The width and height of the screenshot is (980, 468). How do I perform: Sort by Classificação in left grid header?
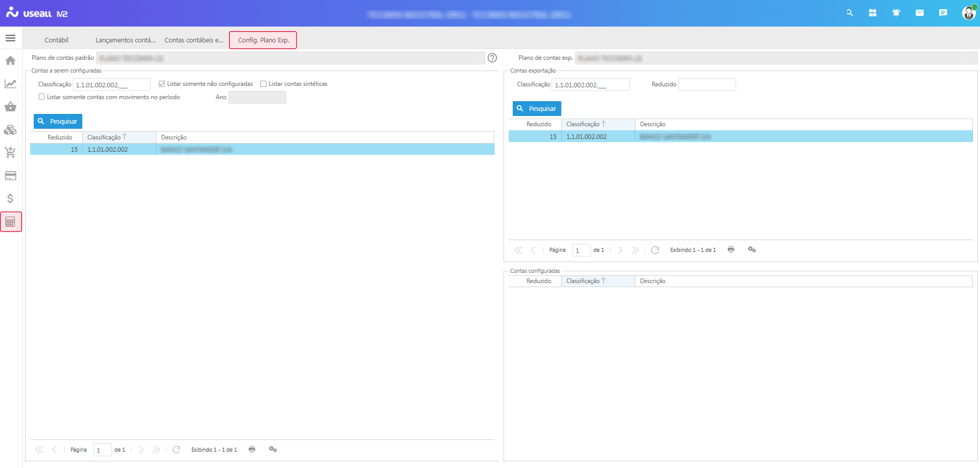coord(104,137)
